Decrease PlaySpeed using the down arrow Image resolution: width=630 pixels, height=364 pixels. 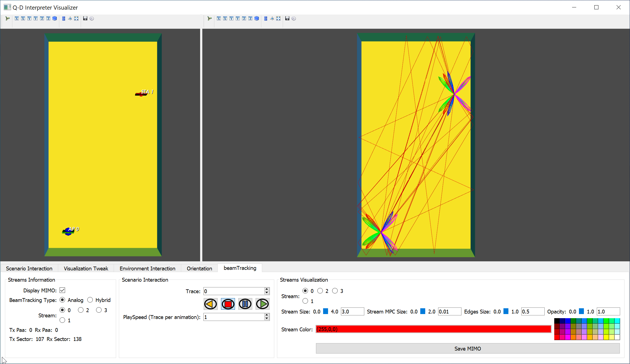pyautogui.click(x=267, y=319)
